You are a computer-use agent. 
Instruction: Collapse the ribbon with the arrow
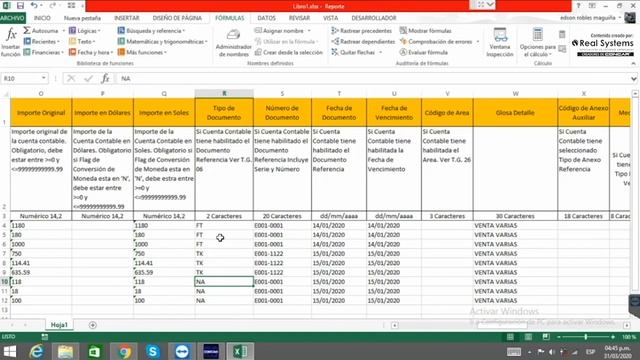pos(633,64)
